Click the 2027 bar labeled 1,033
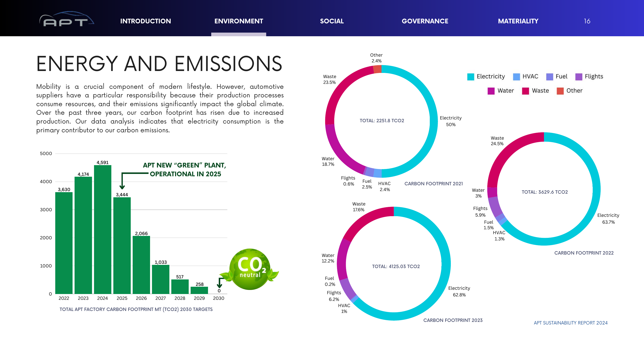 pos(161,279)
